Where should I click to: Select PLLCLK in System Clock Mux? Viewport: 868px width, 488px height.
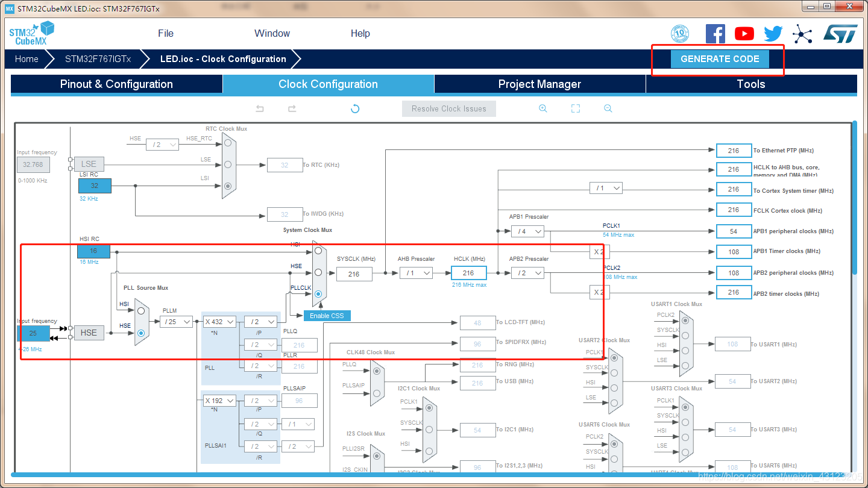(x=318, y=294)
